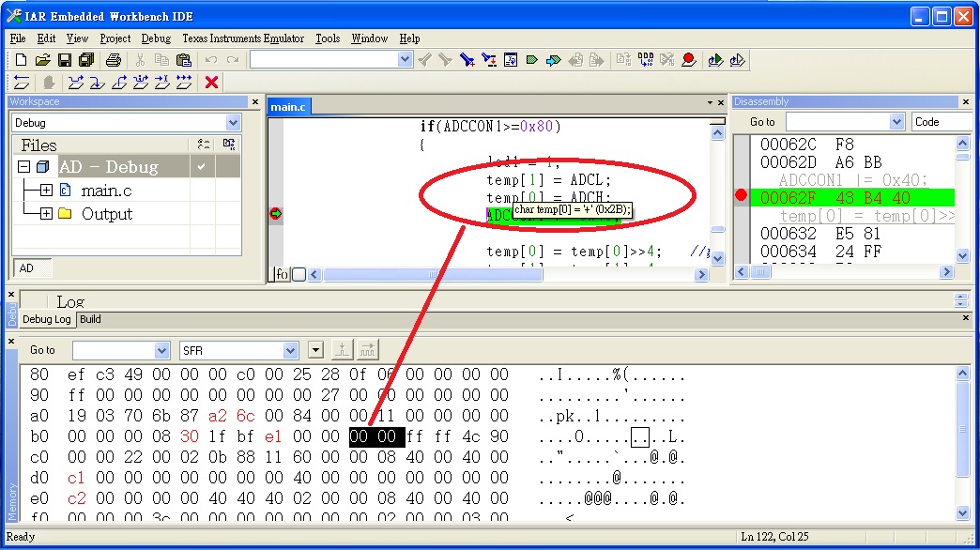980x550 pixels.
Task: Close the Disassembly panel
Action: 966,101
